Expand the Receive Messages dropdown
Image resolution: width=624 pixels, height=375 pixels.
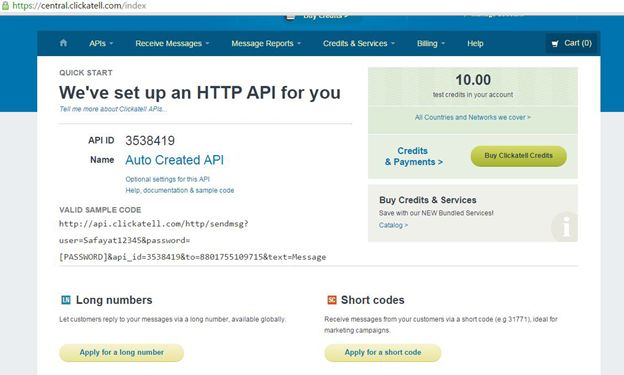click(x=172, y=43)
